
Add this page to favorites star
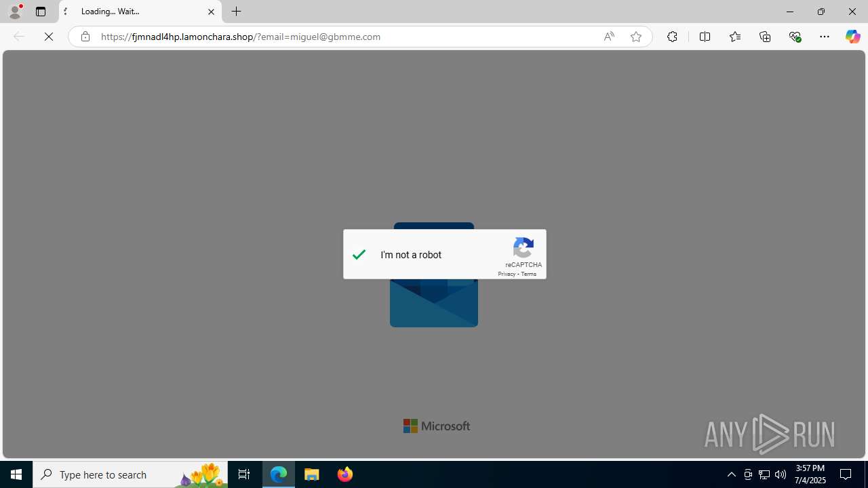(x=636, y=37)
